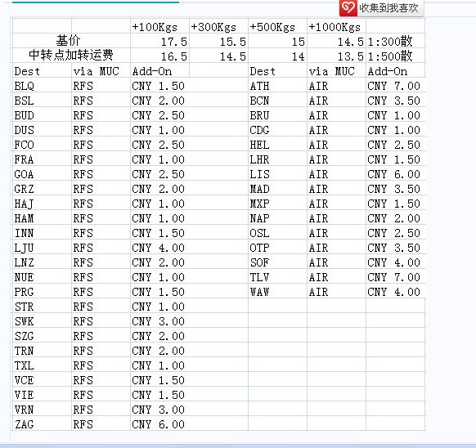Click the 基价 row label cell
Viewport: 476px width, 448px height.
pos(71,41)
